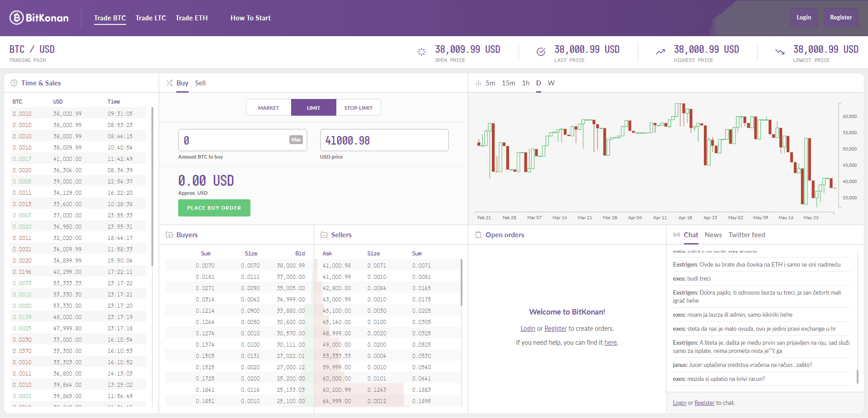Click the USD price input field
The image size is (868, 418).
[x=384, y=141]
